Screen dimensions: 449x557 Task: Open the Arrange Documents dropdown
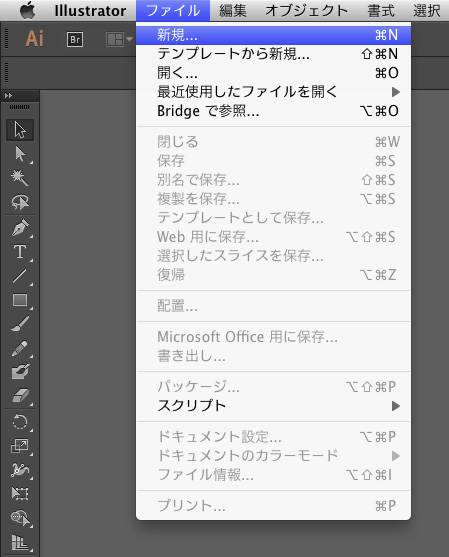119,39
